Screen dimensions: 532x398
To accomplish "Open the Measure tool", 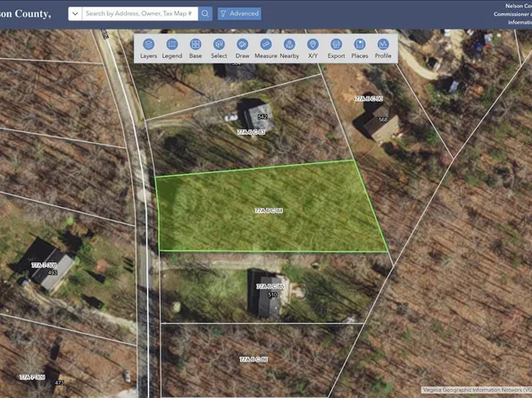I will pyautogui.click(x=266, y=49).
